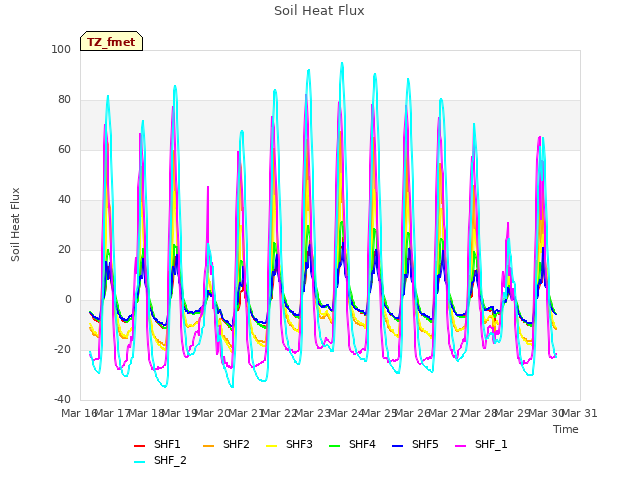Click the TZ_fmet annotation tag
The width and height of the screenshot is (640, 480).
pos(111,41)
